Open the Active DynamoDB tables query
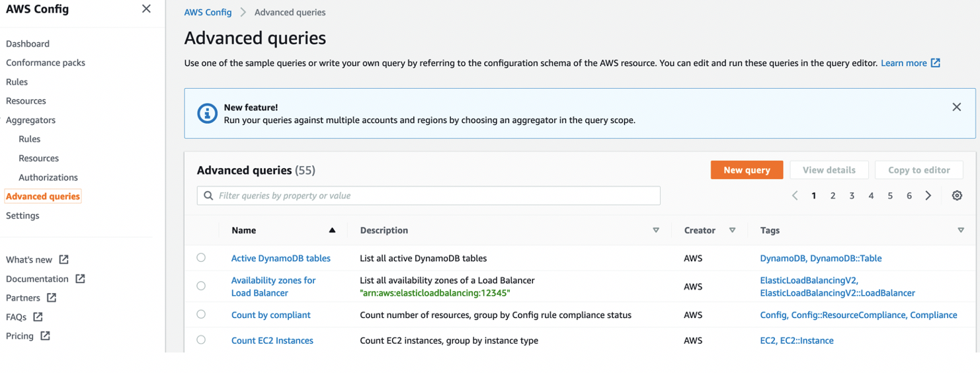This screenshot has height=373, width=980. coord(281,258)
